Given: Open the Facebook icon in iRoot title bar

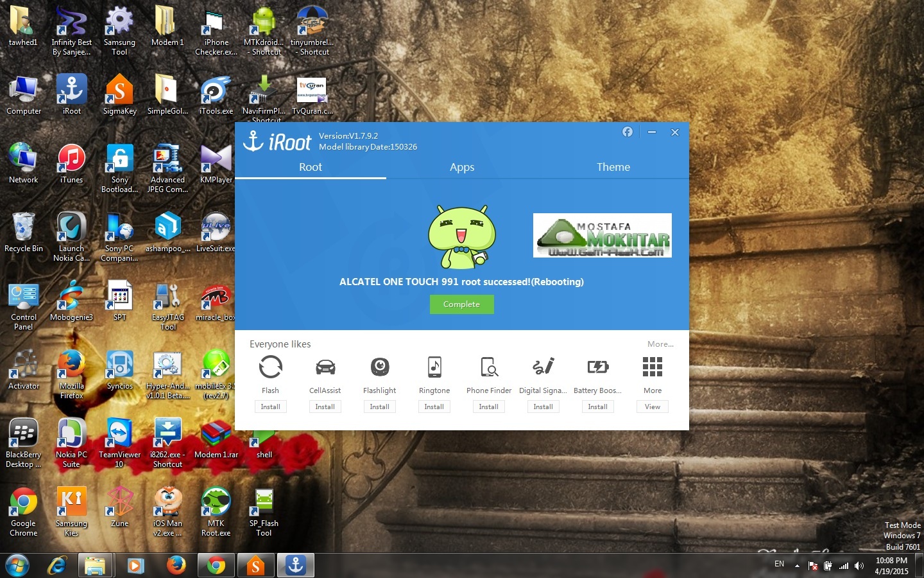Looking at the screenshot, I should (x=628, y=132).
